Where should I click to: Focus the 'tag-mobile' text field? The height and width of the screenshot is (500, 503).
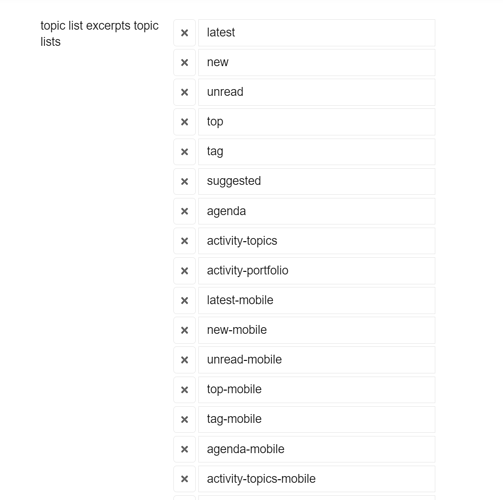pos(317,419)
